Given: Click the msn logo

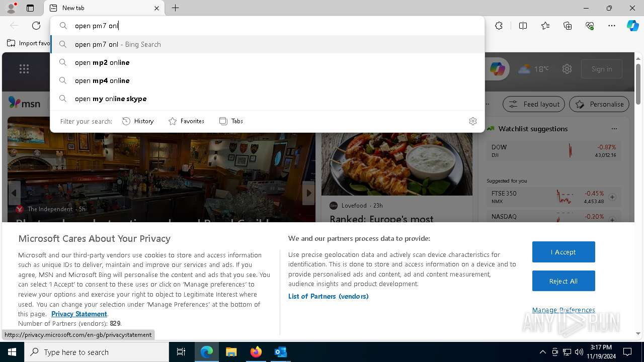Looking at the screenshot, I should [24, 103].
